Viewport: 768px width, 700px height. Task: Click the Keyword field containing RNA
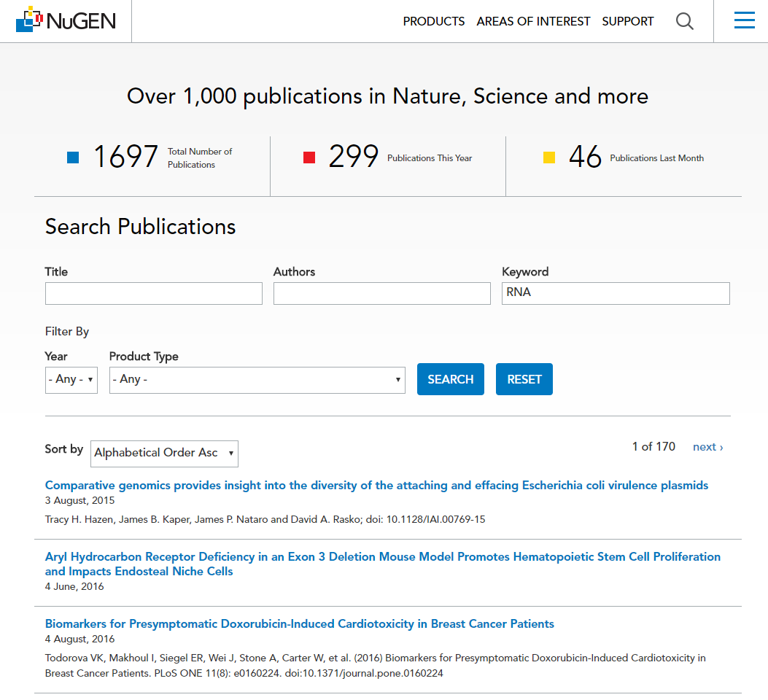click(616, 293)
